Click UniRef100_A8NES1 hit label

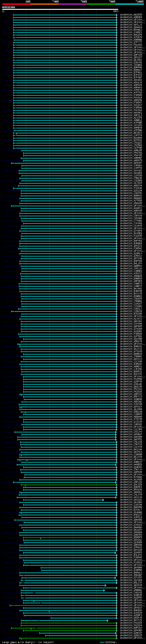pos(131,366)
